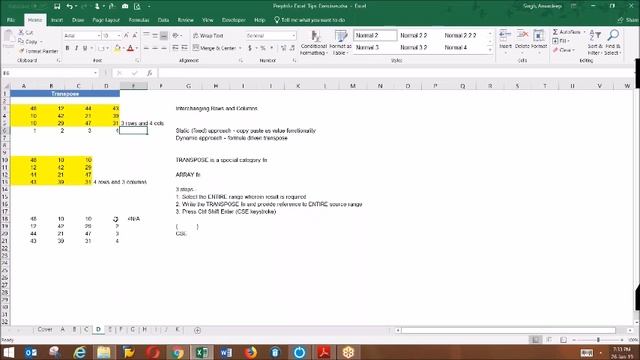Switch to the Formulas tab

coord(139,20)
